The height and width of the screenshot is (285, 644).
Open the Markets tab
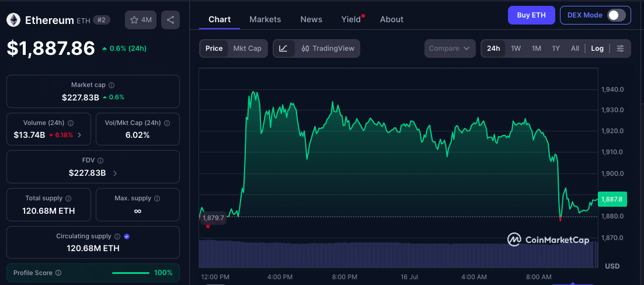265,19
